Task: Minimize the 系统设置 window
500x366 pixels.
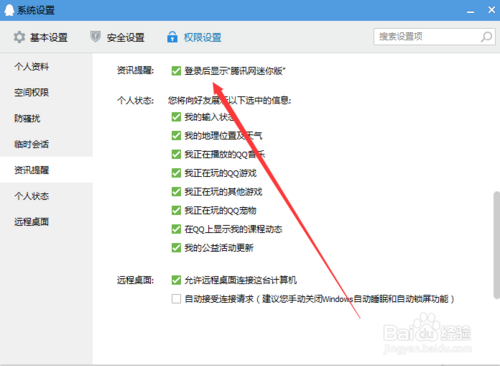Action: [x=470, y=11]
